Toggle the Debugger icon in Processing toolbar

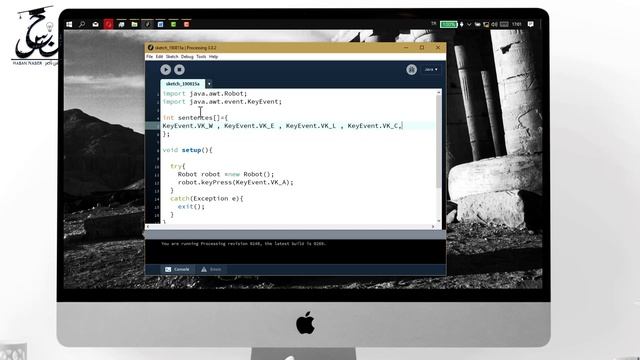411,69
